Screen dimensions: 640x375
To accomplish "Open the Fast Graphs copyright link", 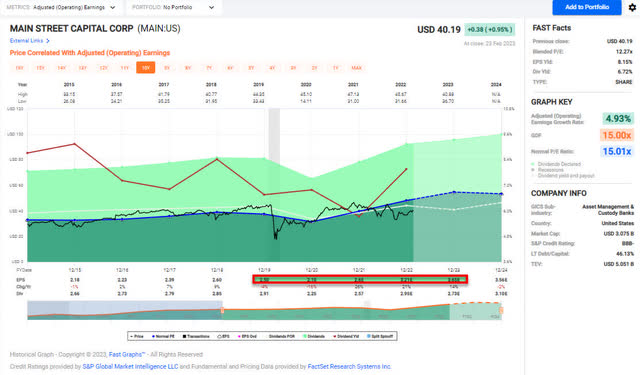I will coord(127,354).
